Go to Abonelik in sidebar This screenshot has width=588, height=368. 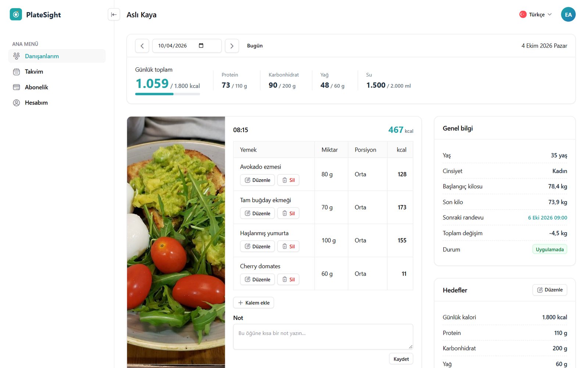click(57, 87)
